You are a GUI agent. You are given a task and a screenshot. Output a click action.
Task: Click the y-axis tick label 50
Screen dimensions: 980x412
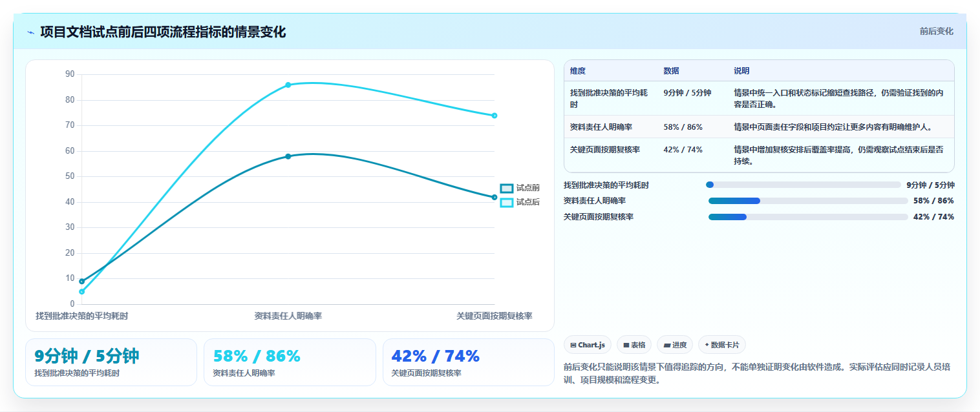point(70,176)
